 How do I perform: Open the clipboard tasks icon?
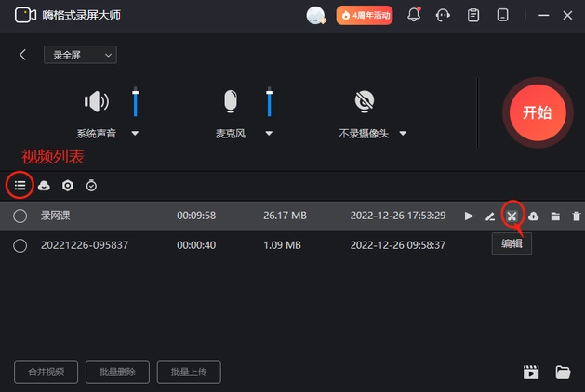click(473, 15)
